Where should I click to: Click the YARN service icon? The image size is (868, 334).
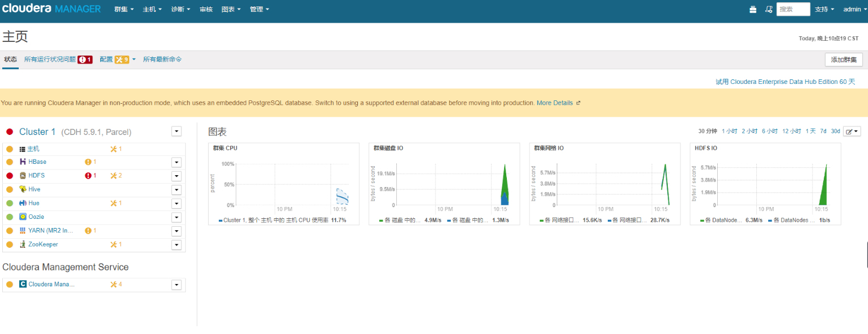tap(23, 230)
